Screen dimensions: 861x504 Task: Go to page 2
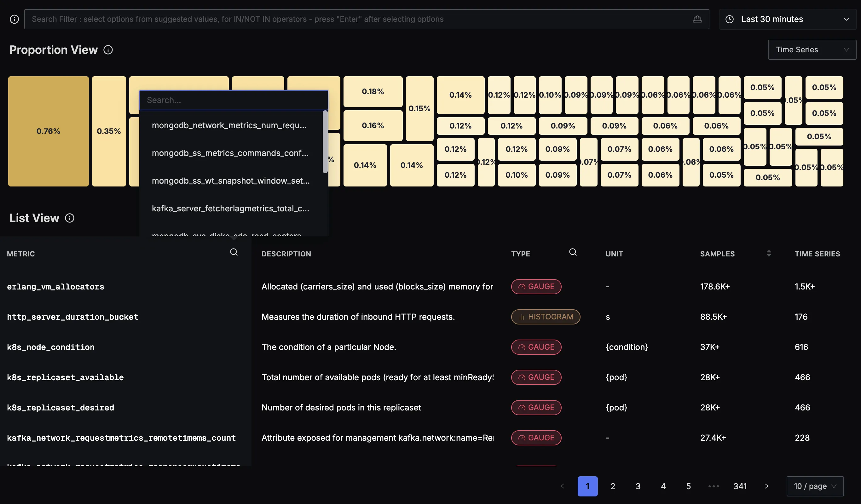tap(613, 486)
